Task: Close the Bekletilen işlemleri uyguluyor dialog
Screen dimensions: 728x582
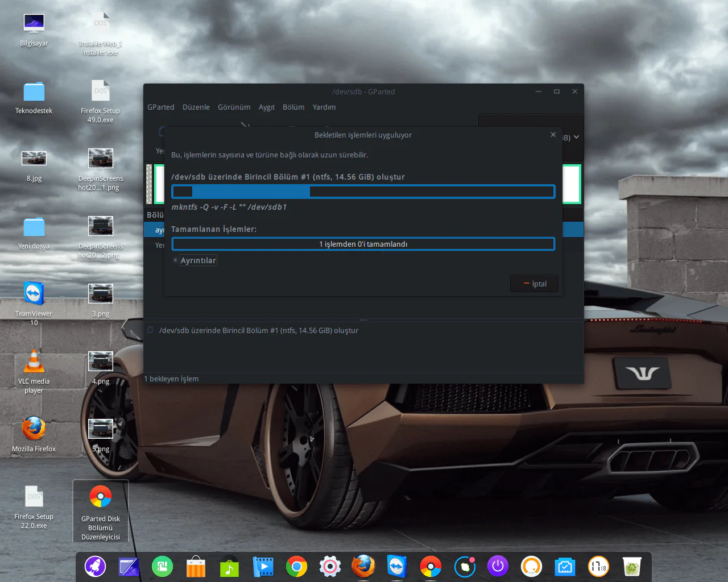Action: point(553,135)
